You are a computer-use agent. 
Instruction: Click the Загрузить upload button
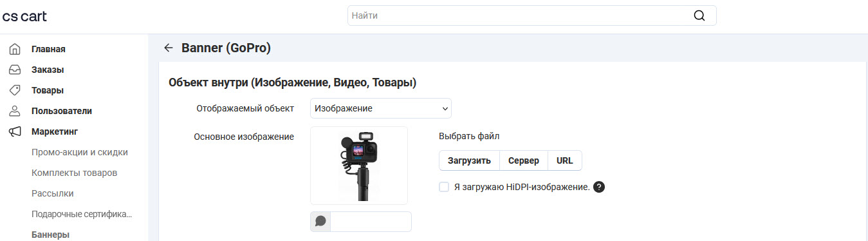pos(469,160)
